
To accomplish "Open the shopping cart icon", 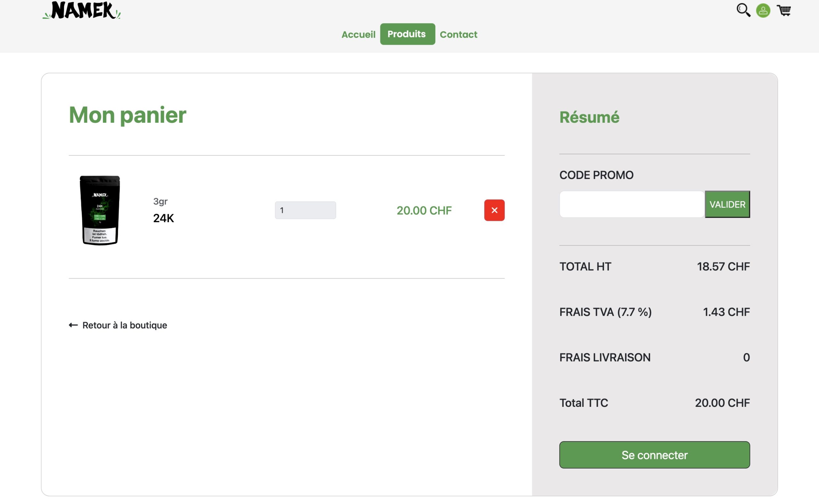I will point(783,10).
